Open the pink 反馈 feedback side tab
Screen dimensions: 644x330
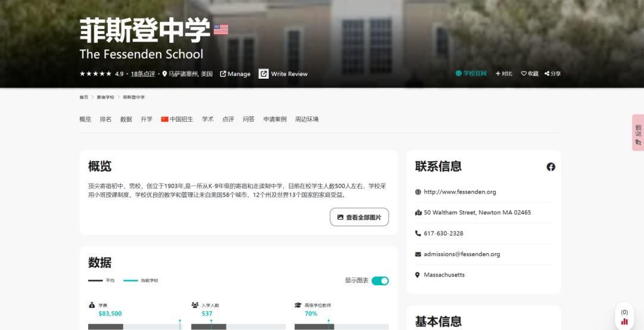pos(638,132)
